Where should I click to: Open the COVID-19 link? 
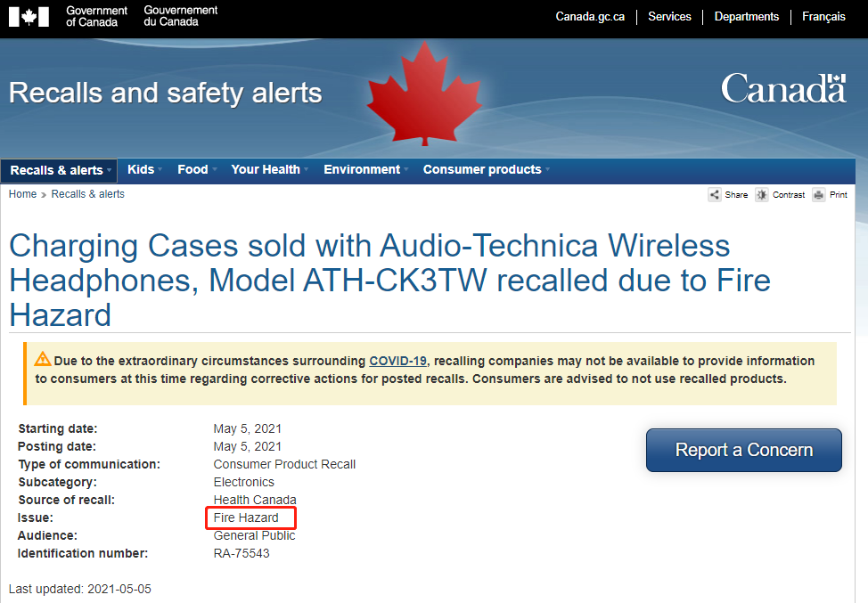click(x=397, y=361)
